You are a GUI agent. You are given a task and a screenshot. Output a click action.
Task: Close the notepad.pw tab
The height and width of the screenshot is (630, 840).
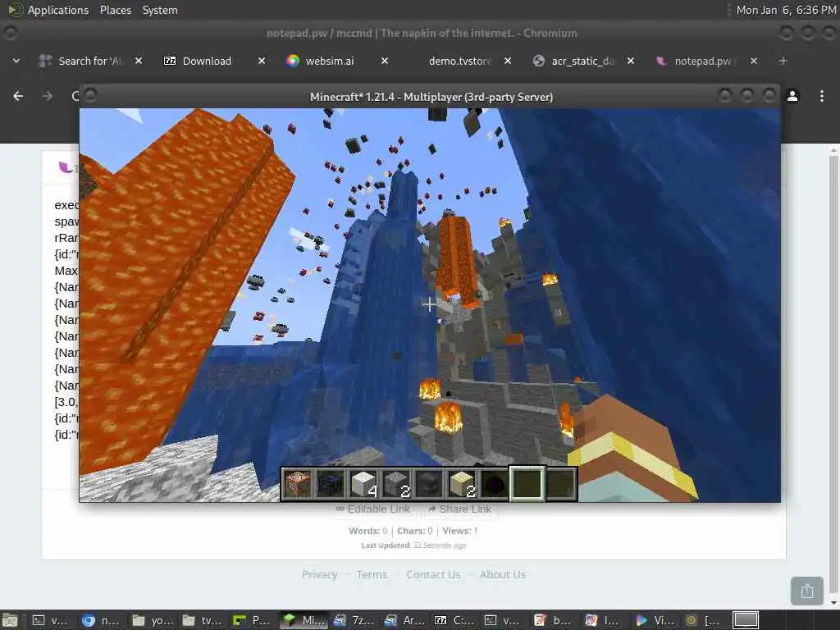pyautogui.click(x=754, y=61)
